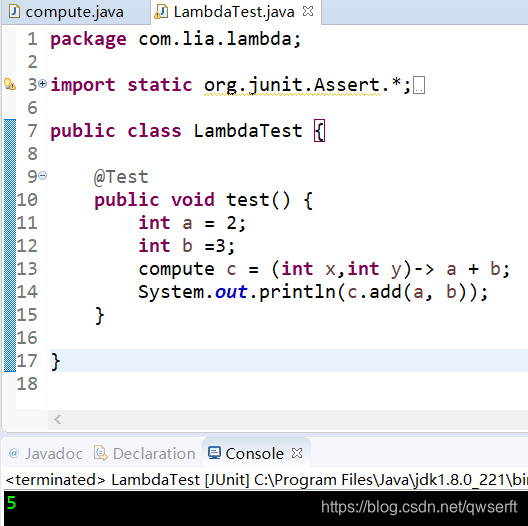The image size is (528, 526).
Task: Click "org.junit.Assert" import text
Action: point(292,85)
